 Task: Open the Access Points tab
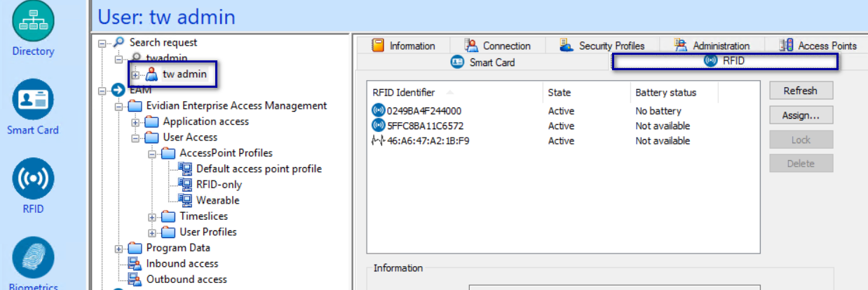pyautogui.click(x=818, y=46)
